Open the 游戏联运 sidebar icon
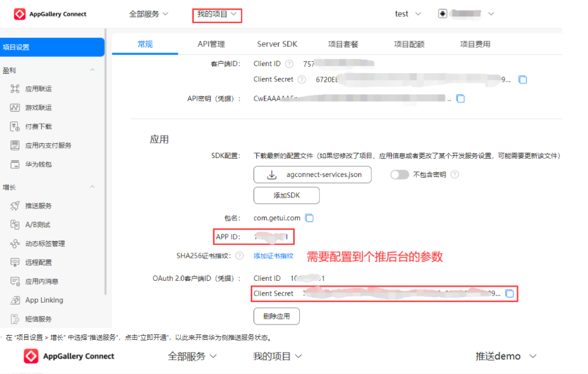 tap(15, 107)
